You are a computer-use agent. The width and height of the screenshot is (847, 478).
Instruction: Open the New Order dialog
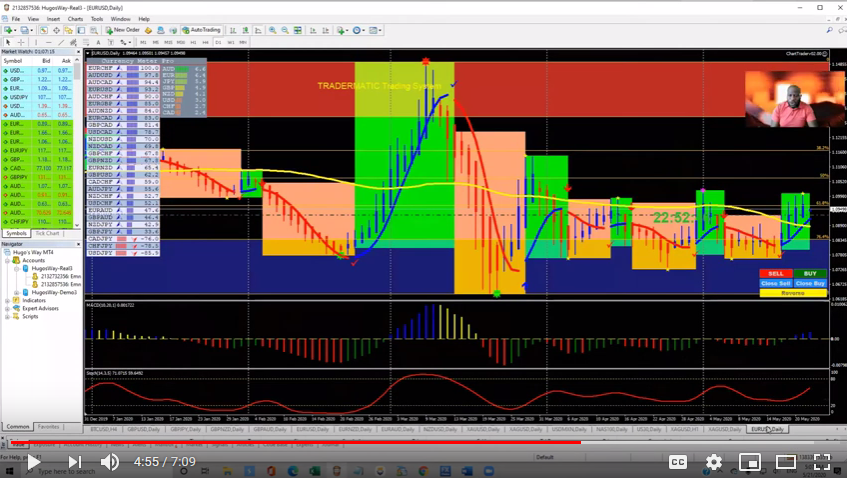[123, 30]
